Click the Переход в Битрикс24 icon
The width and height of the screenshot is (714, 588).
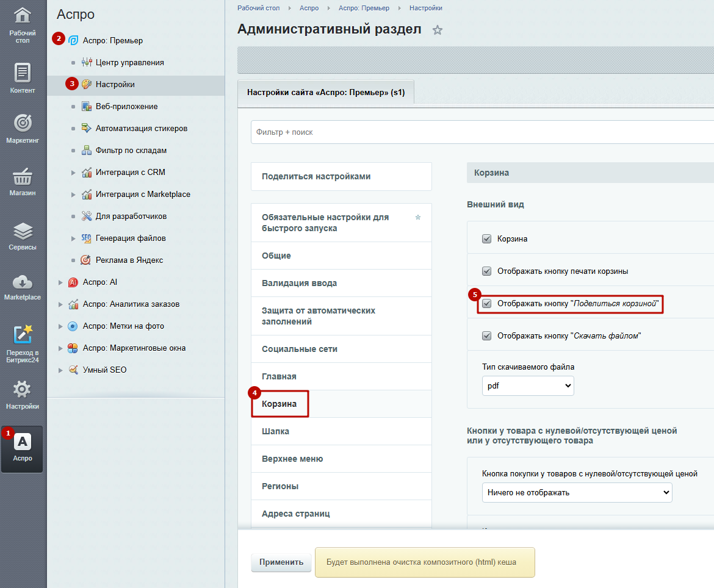[x=23, y=334]
